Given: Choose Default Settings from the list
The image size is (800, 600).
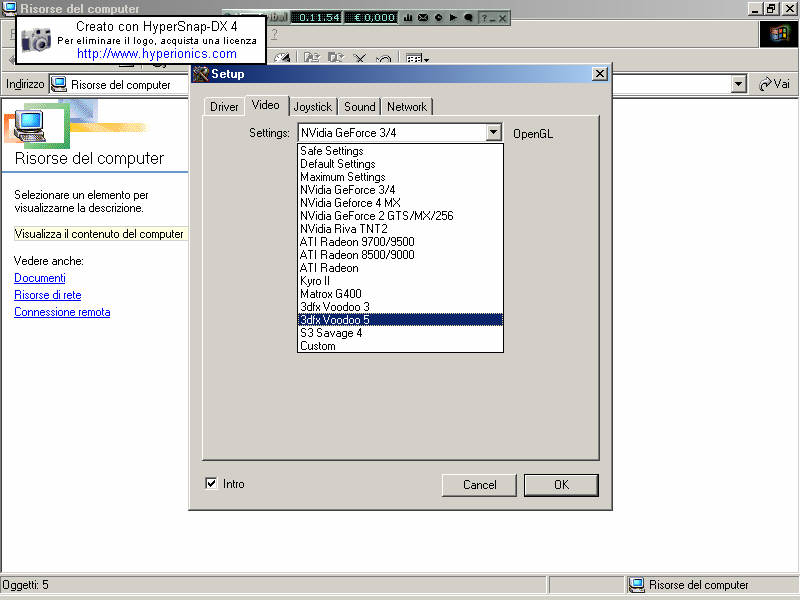Looking at the screenshot, I should (x=400, y=164).
